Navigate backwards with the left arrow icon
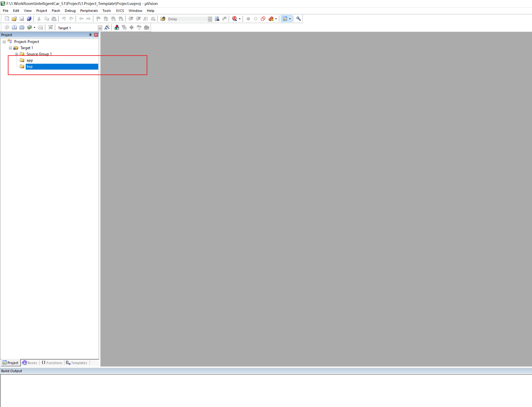Screen dimensions: 532x407 point(81,19)
